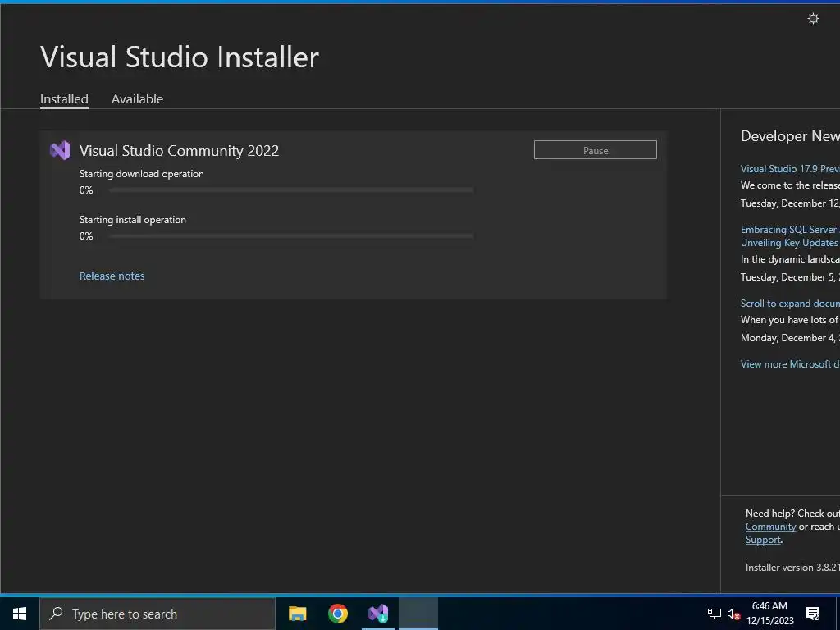840x630 pixels.
Task: Open File Explorer from the taskbar
Action: 297,614
